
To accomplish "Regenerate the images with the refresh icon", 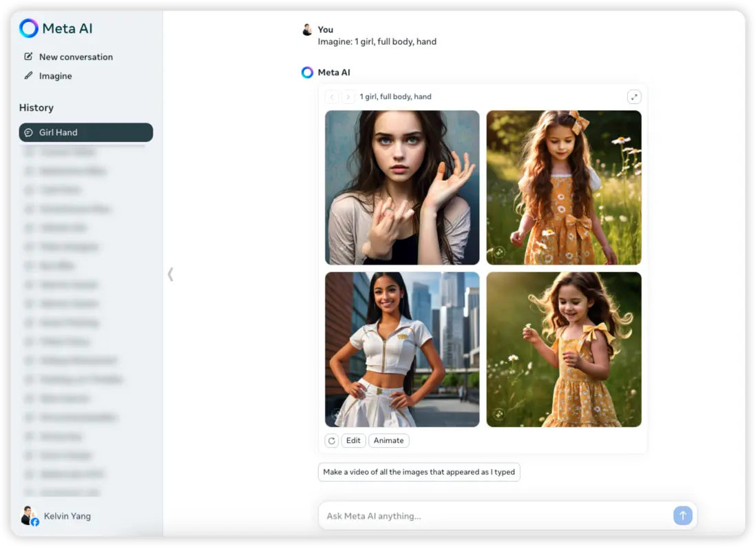I will 332,440.
